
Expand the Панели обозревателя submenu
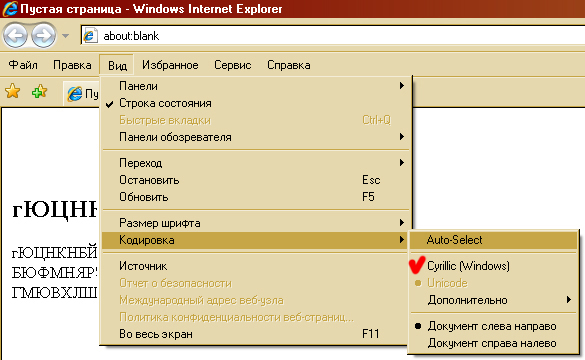256,137
